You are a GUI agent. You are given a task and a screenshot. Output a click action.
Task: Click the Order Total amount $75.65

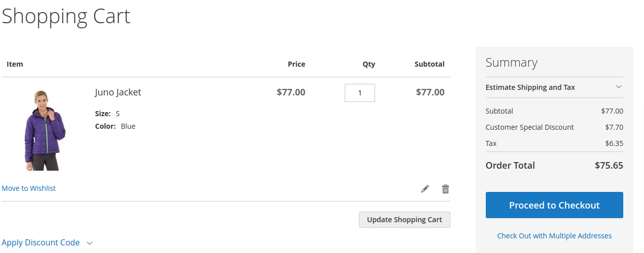(x=609, y=165)
